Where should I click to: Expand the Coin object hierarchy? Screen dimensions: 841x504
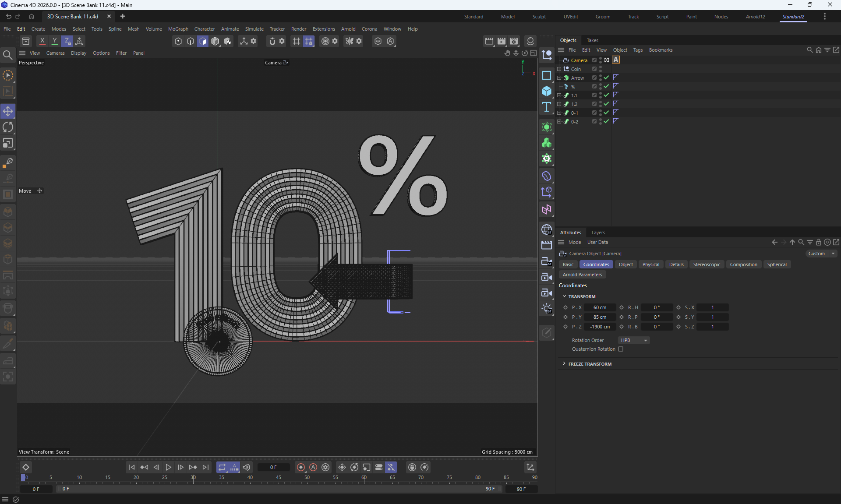point(559,69)
